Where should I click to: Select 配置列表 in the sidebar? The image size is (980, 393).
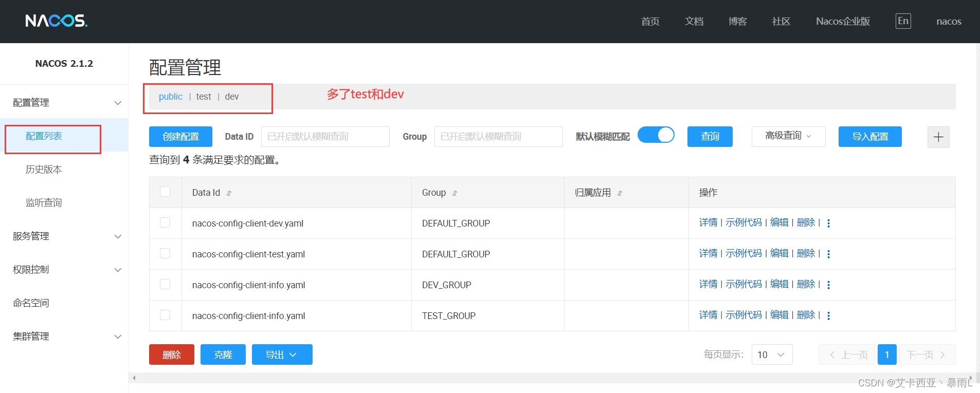point(64,136)
